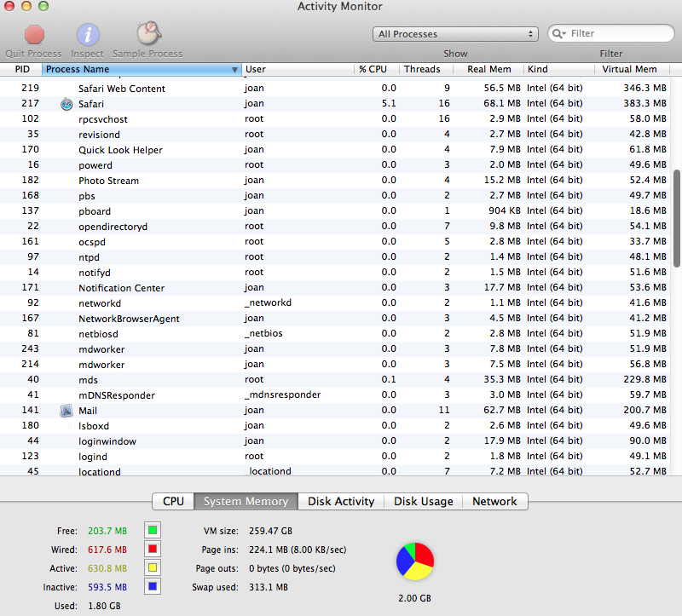Open the Disk Activity tab
This screenshot has width=682, height=616.
(x=341, y=501)
